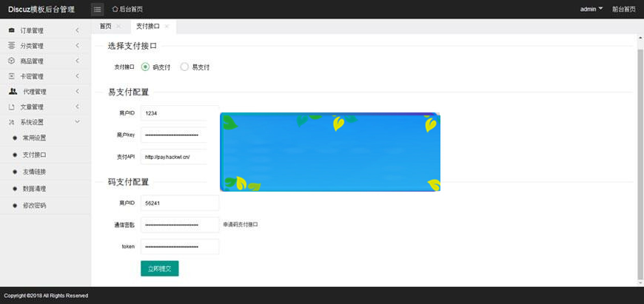Click the 支付API URL input field
The width and height of the screenshot is (644, 304).
click(173, 157)
